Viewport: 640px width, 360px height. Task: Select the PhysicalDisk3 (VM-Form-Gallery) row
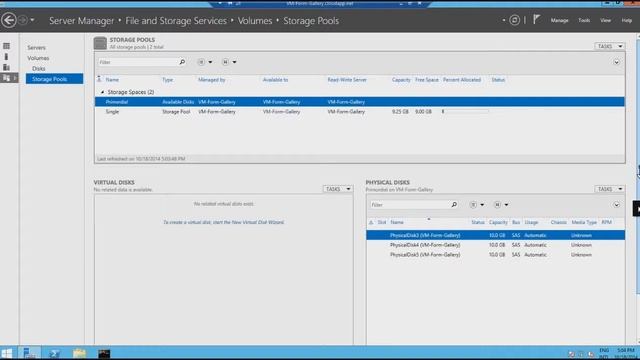point(496,235)
